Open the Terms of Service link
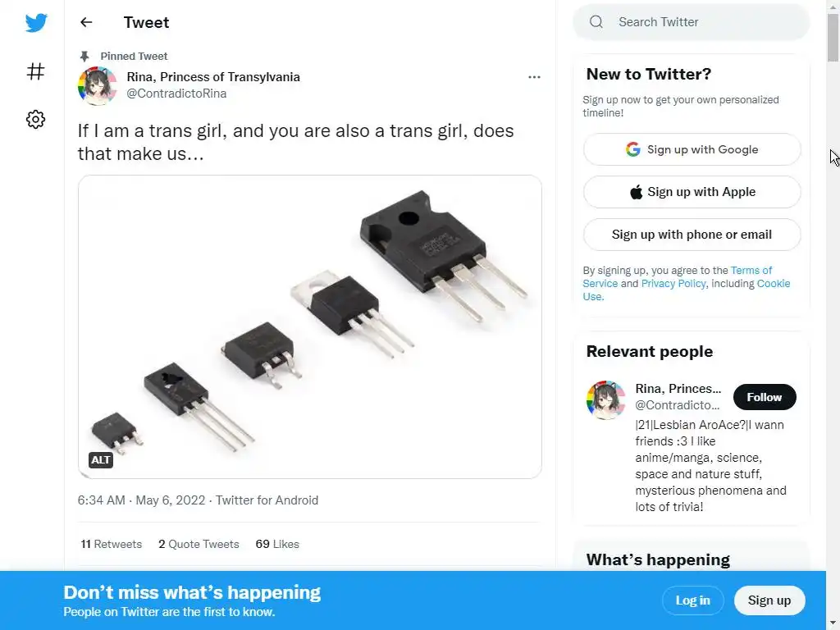Viewport: 840px width, 630px height. coord(751,271)
